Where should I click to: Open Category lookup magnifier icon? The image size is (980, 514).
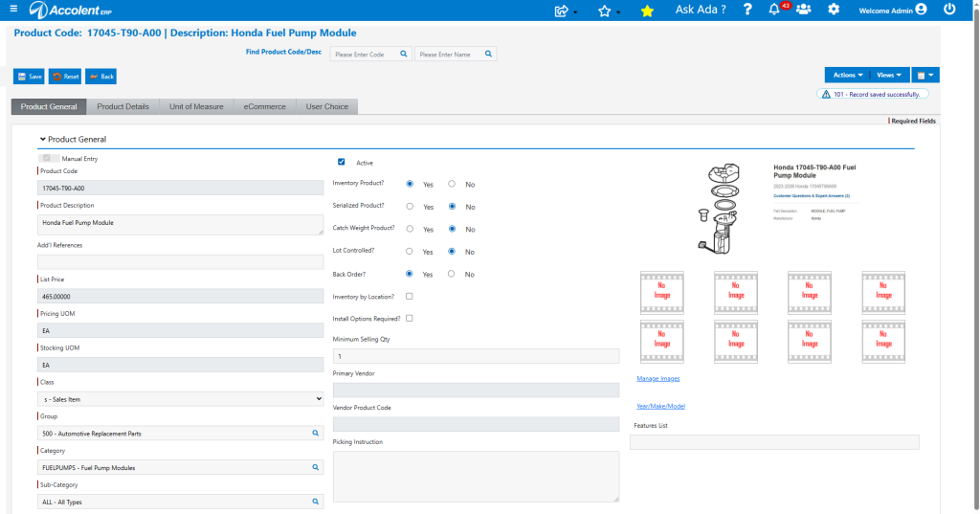[316, 467]
